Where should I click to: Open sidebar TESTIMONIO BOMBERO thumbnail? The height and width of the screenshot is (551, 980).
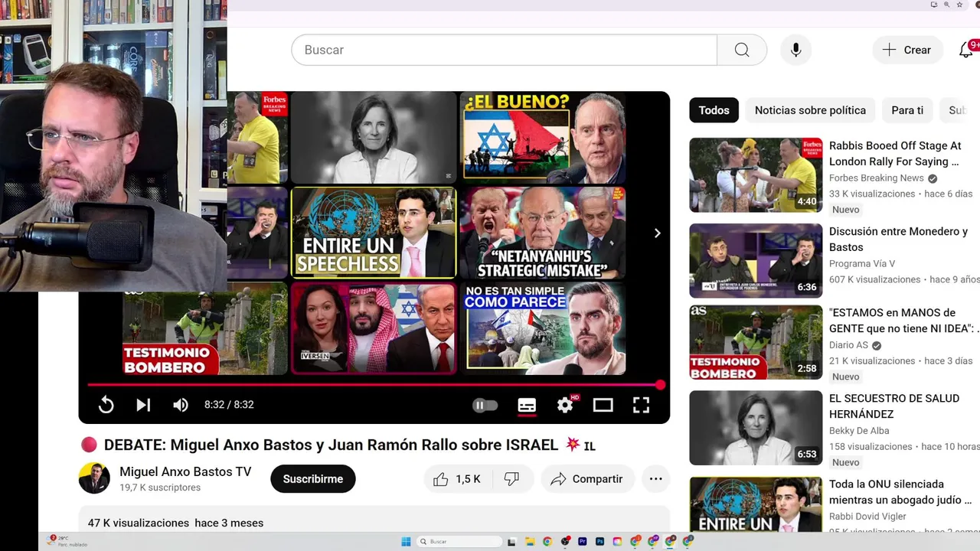coord(756,342)
